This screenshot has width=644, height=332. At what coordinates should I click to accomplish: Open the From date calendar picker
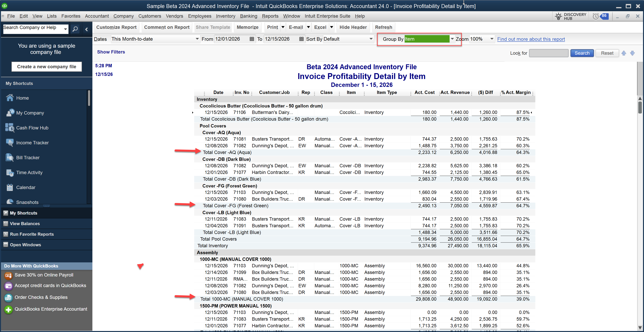[252, 39]
